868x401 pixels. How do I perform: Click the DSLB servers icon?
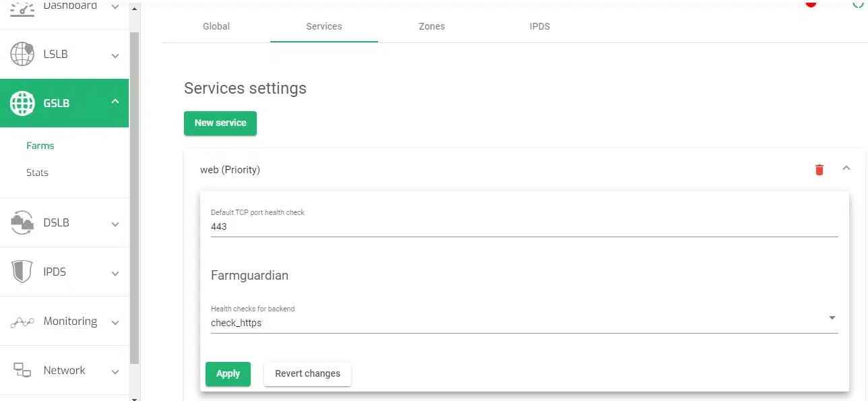[x=22, y=222]
